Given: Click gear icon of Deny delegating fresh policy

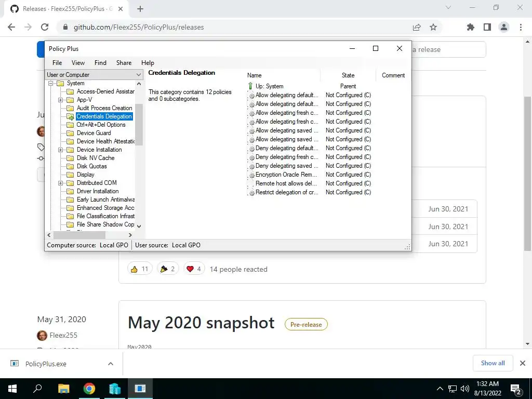Looking at the screenshot, I should click(251, 157).
